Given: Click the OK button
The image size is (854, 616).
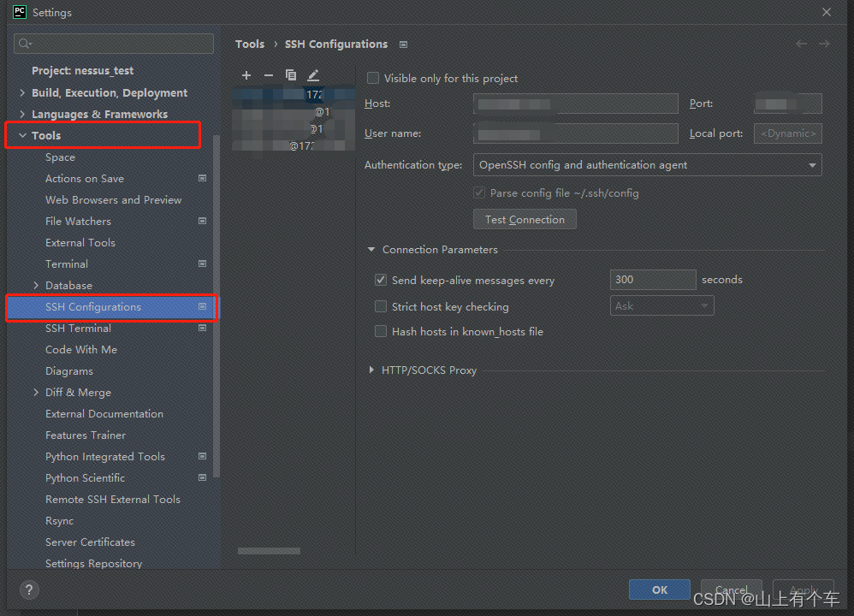Looking at the screenshot, I should [660, 589].
